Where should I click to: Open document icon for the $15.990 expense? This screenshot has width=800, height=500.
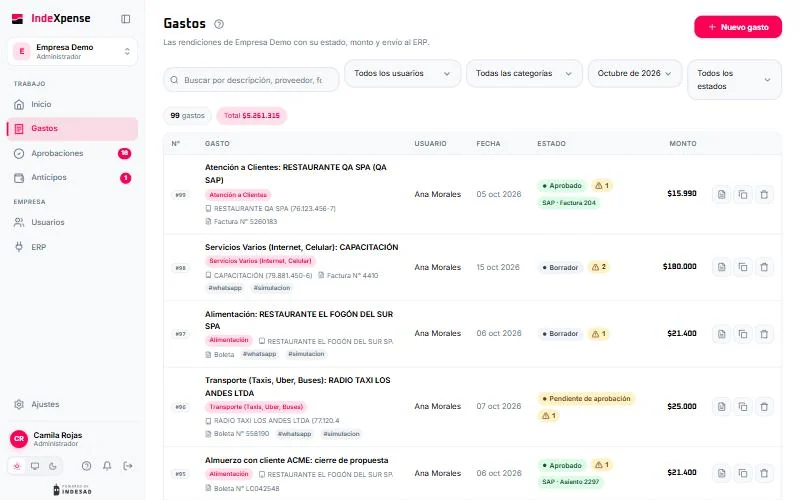point(721,194)
